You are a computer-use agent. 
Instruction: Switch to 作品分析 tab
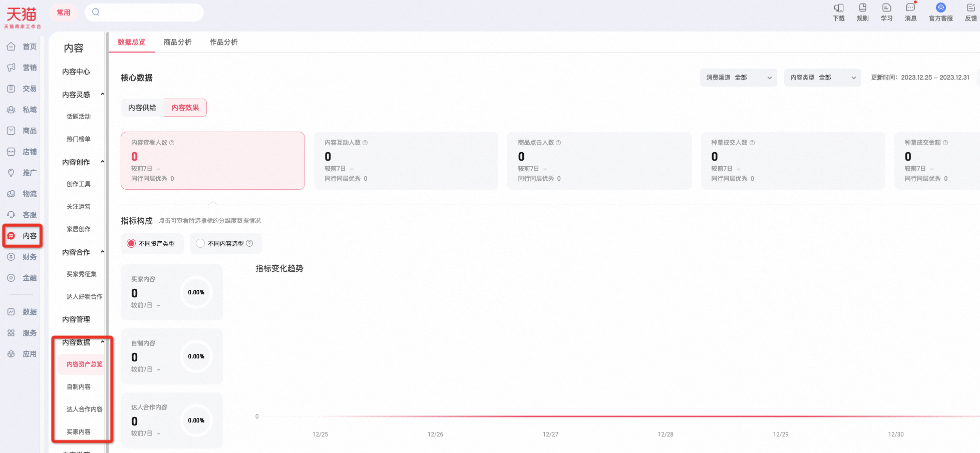tap(224, 42)
